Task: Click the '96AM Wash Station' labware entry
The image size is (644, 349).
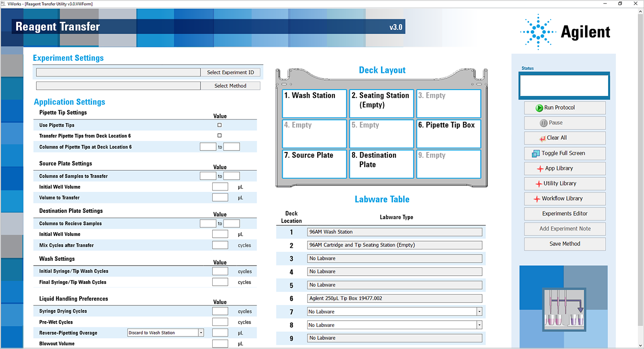Action: tap(394, 232)
